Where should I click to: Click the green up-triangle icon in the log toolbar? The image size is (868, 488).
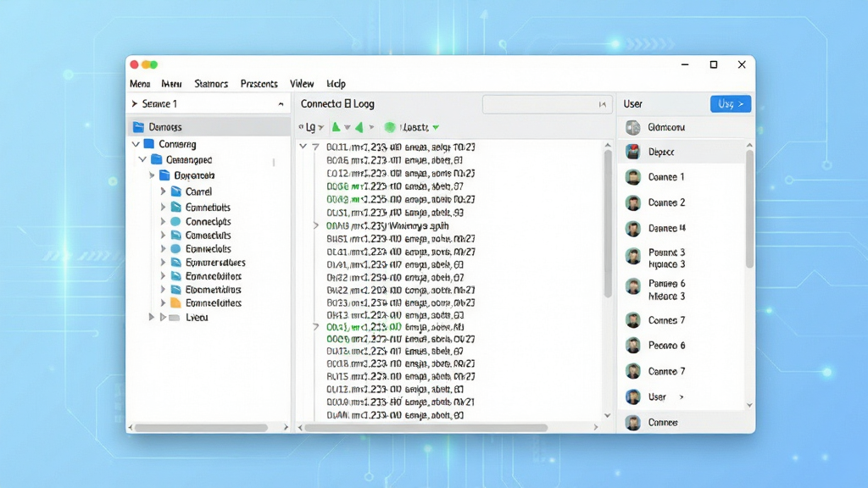336,127
